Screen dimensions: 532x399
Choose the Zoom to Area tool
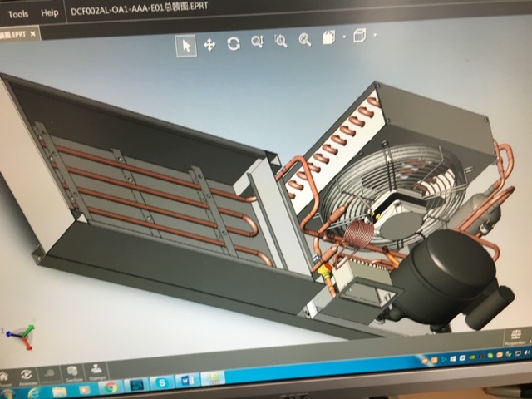click(x=281, y=41)
